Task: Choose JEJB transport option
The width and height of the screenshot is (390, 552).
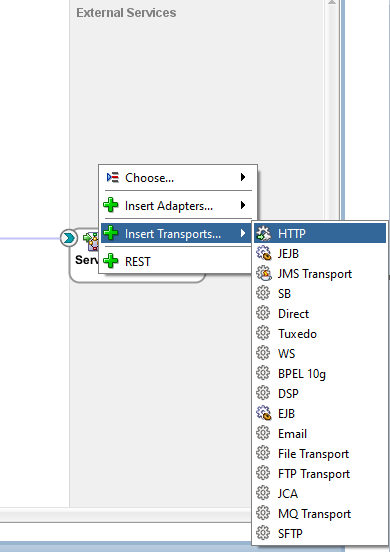Action: point(320,253)
